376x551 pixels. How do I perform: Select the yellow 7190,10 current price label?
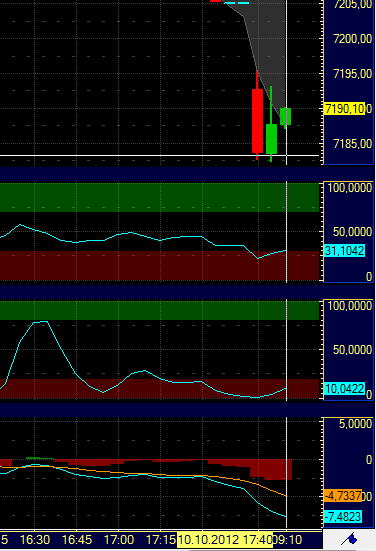[345, 109]
